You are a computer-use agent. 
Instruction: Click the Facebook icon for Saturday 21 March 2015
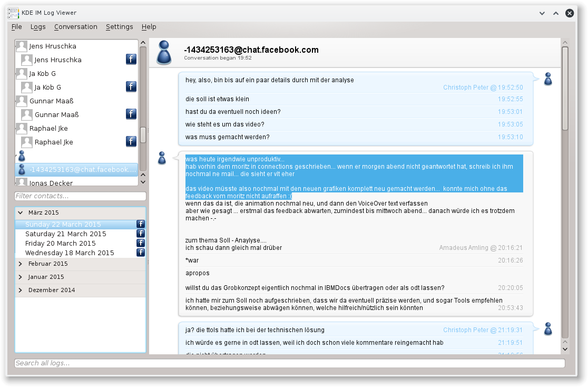141,234
